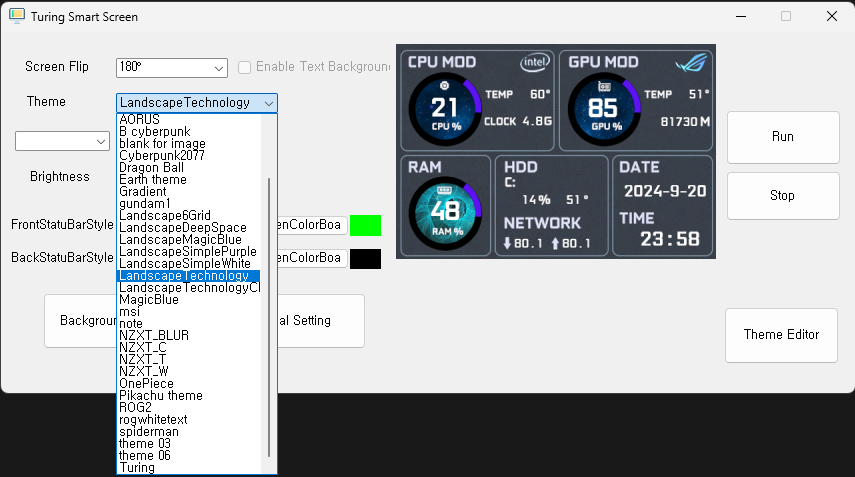Choose OnePiece theme
The image size is (855, 477).
(x=189, y=383)
